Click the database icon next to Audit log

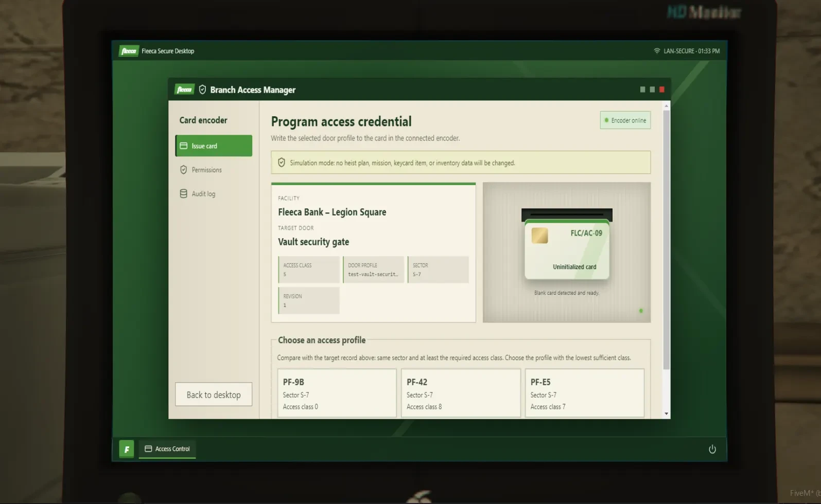pos(183,194)
